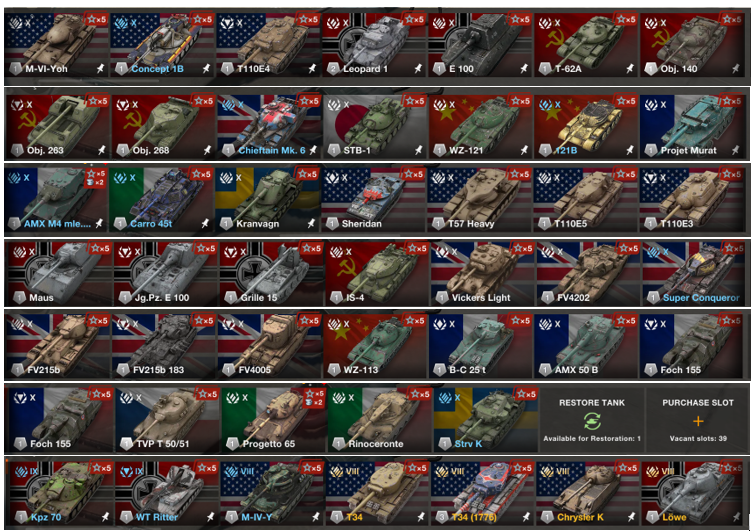Pick the Strv K tank card

pyautogui.click(x=485, y=420)
